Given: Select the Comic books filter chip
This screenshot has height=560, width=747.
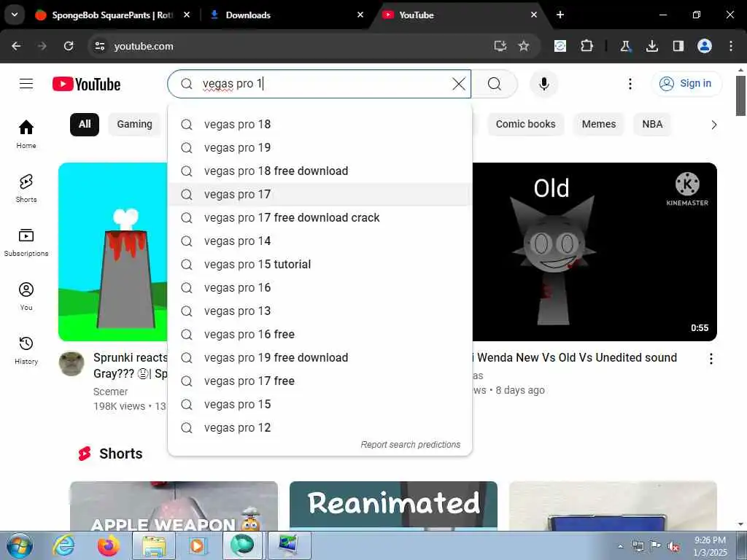Looking at the screenshot, I should (x=525, y=124).
